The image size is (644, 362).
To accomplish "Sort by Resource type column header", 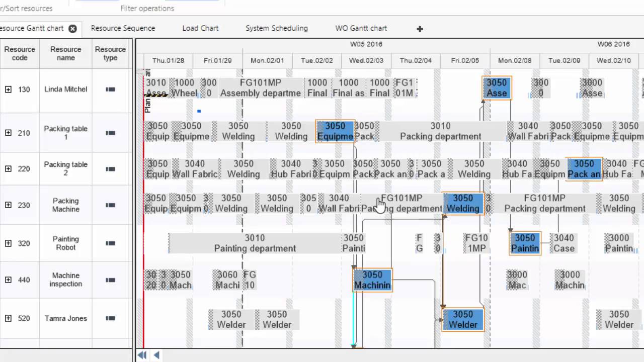I will pos(110,54).
